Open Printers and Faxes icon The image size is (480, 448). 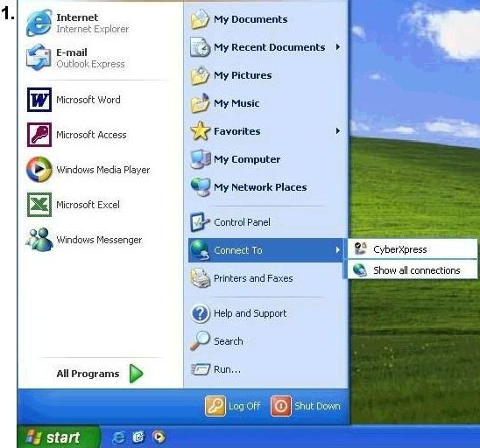point(200,278)
